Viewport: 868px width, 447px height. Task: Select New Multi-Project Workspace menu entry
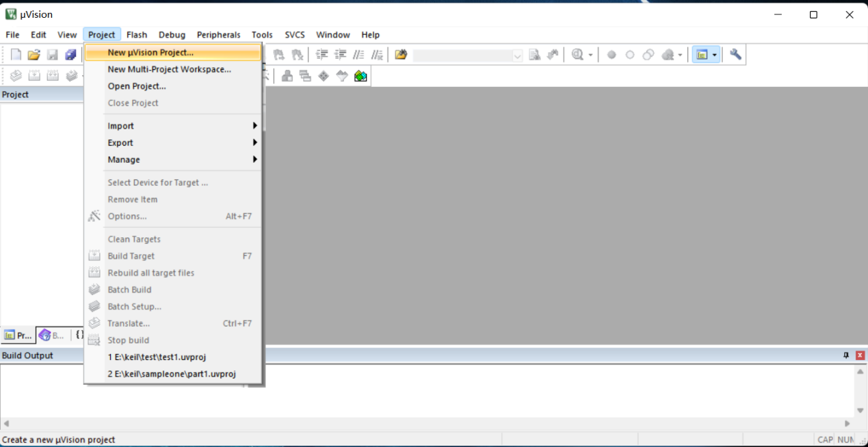tap(173, 69)
